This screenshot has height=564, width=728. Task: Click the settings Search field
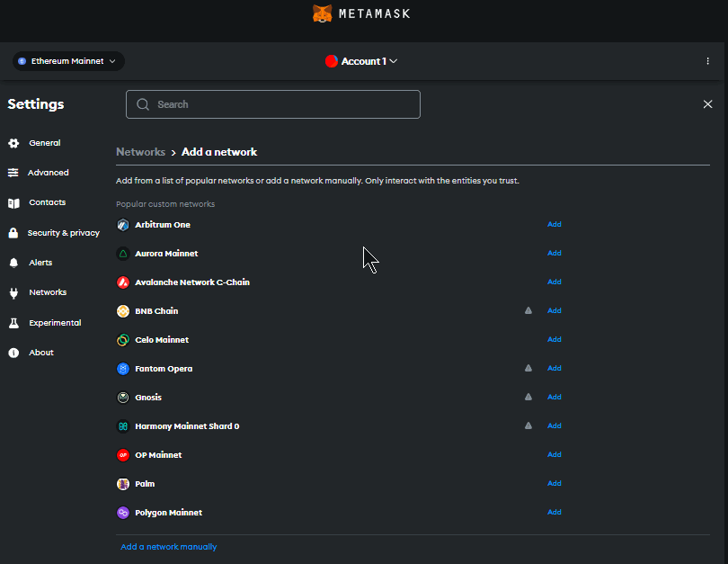pyautogui.click(x=273, y=104)
